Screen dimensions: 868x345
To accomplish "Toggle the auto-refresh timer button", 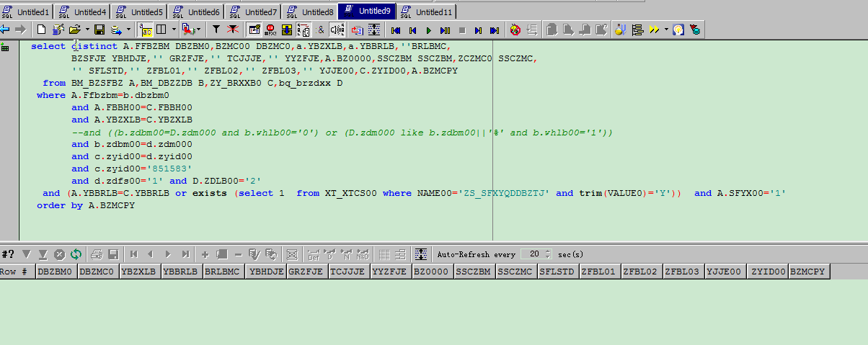I will (421, 254).
